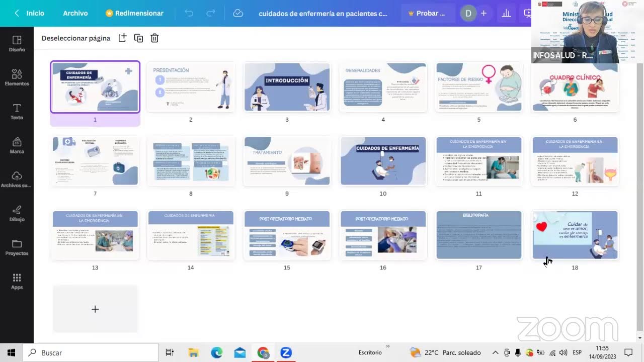
Task: Click the volume icon in system tray
Action: click(x=562, y=352)
